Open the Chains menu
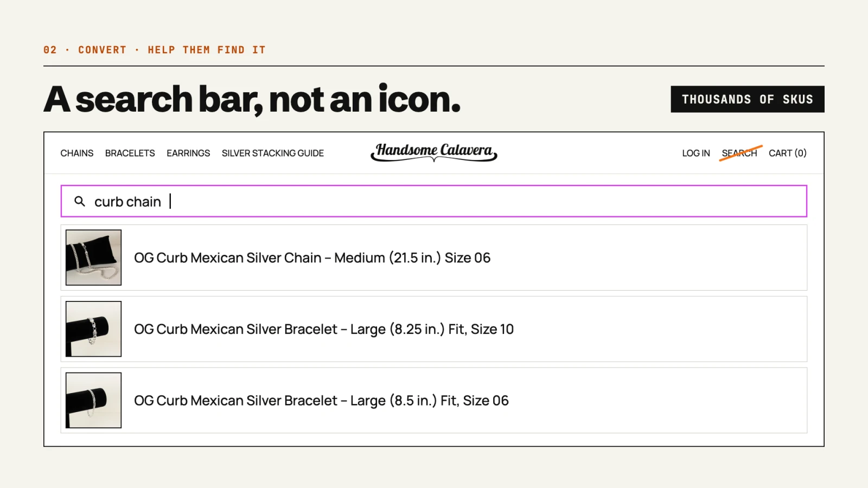 coord(77,153)
